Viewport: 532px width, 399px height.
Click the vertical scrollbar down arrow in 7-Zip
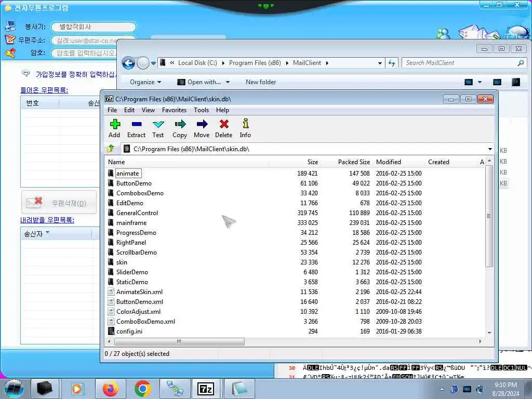click(x=489, y=332)
